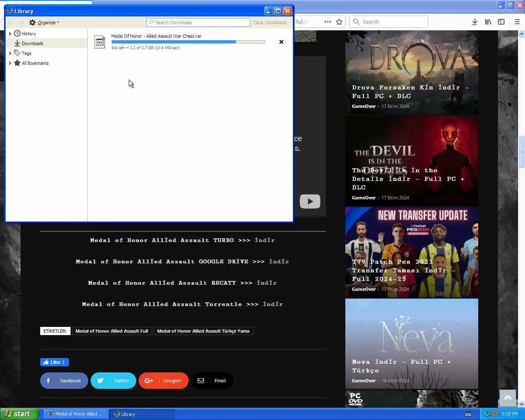Open The Devil is in the Details article
The image size is (525, 420).
(412, 161)
